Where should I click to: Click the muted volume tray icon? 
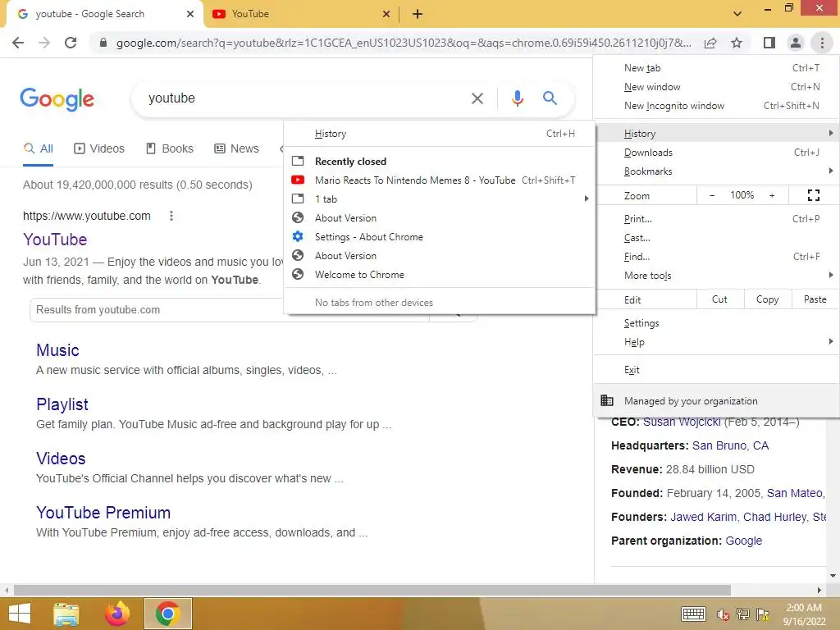[724, 614]
